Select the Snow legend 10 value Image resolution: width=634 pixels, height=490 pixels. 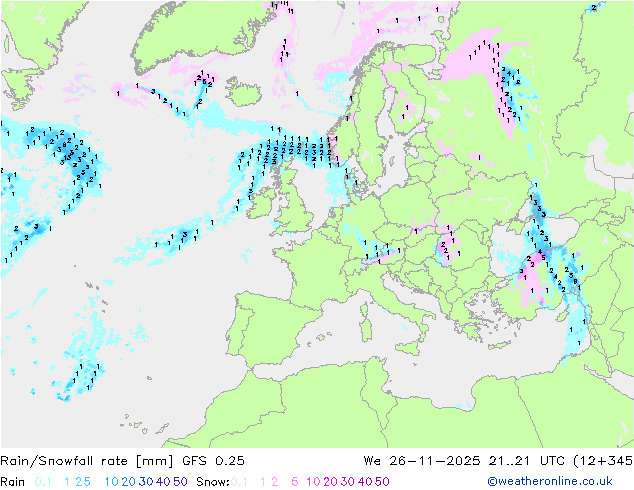(313, 482)
